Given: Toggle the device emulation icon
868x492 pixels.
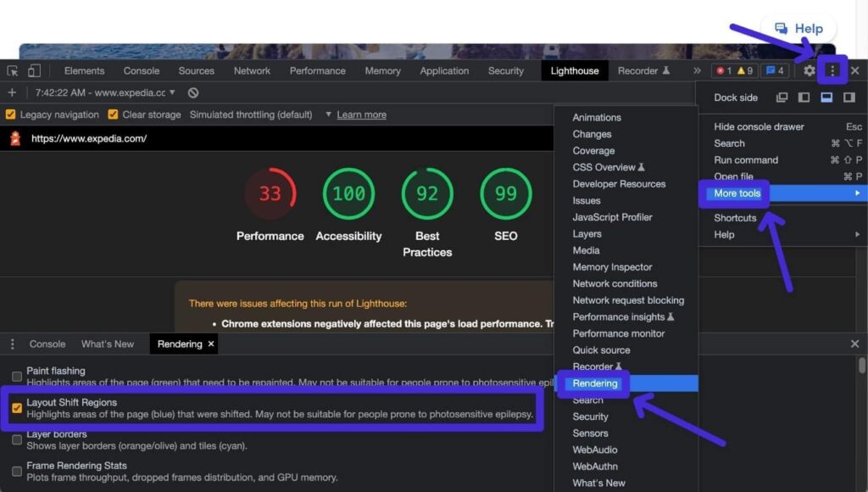Looking at the screenshot, I should (x=33, y=70).
